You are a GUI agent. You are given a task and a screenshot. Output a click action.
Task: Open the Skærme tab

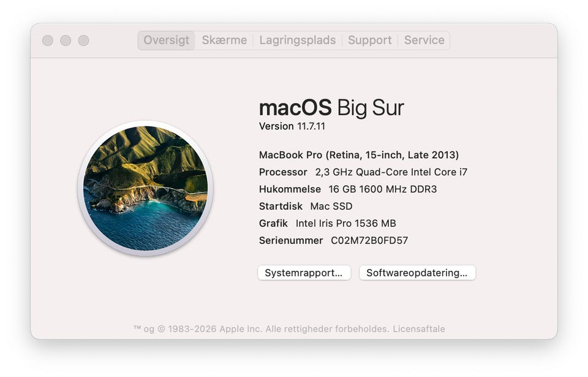click(x=224, y=40)
